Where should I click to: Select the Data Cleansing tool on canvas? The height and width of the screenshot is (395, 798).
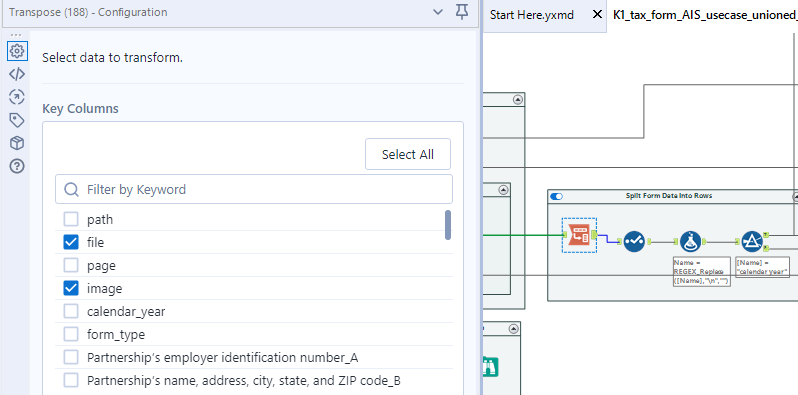[x=634, y=241]
